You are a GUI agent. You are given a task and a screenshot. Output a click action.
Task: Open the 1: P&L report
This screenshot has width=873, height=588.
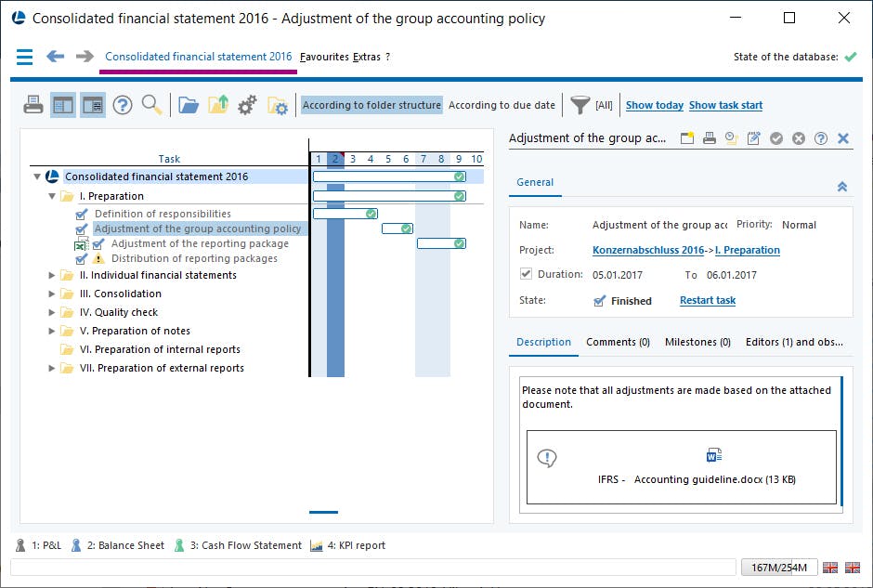[39, 545]
